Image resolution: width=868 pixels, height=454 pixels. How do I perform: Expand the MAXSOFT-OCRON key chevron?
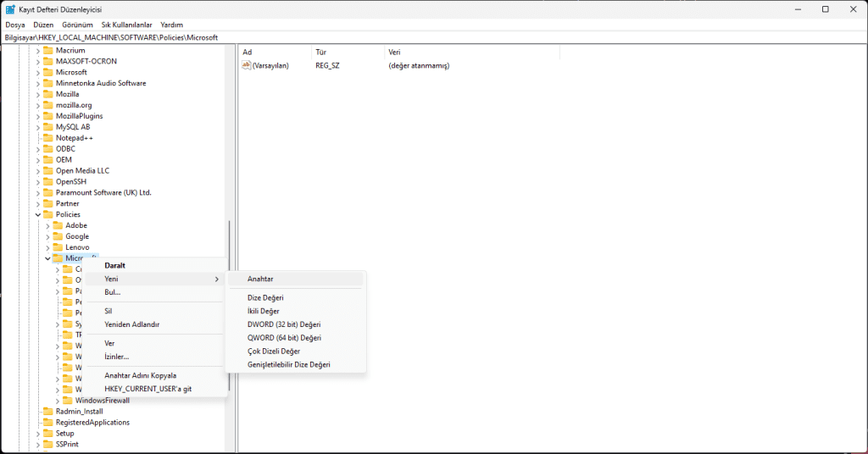(38, 61)
